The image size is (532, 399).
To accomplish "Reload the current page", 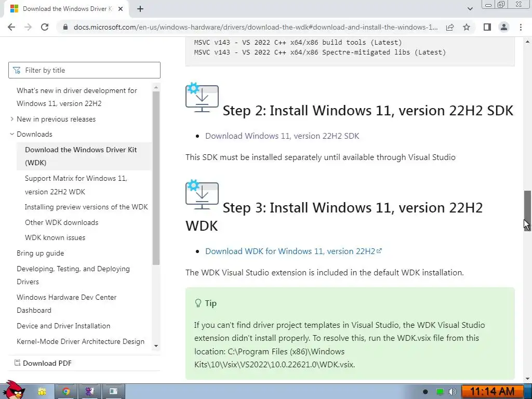I will click(45, 27).
